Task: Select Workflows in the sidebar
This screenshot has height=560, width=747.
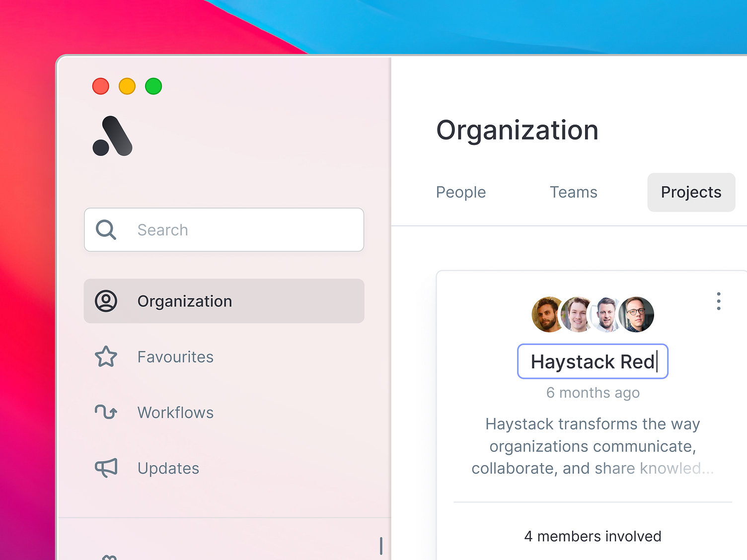Action: coord(175,412)
